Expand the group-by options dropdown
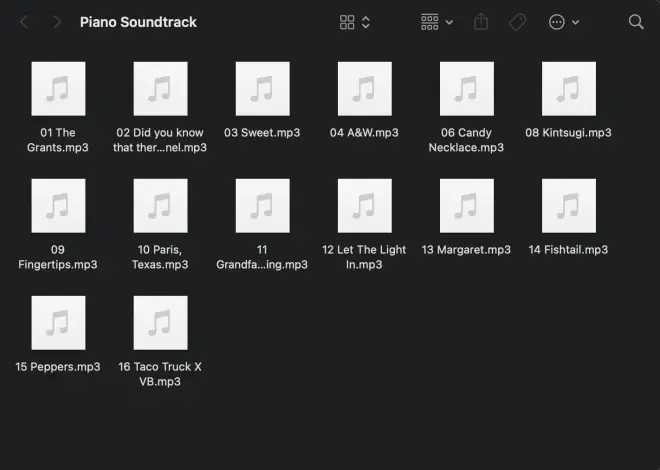This screenshot has height=470, width=660. [437, 22]
